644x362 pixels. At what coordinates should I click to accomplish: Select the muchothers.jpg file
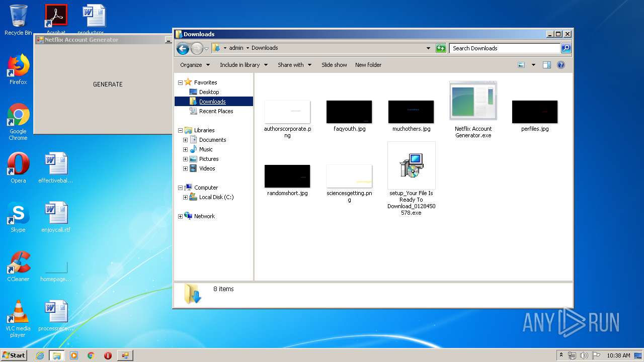pos(411,116)
